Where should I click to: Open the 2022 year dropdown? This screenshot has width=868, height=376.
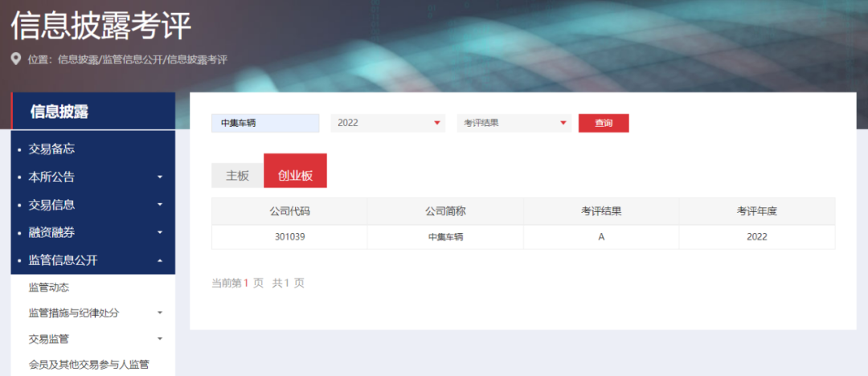(x=388, y=123)
